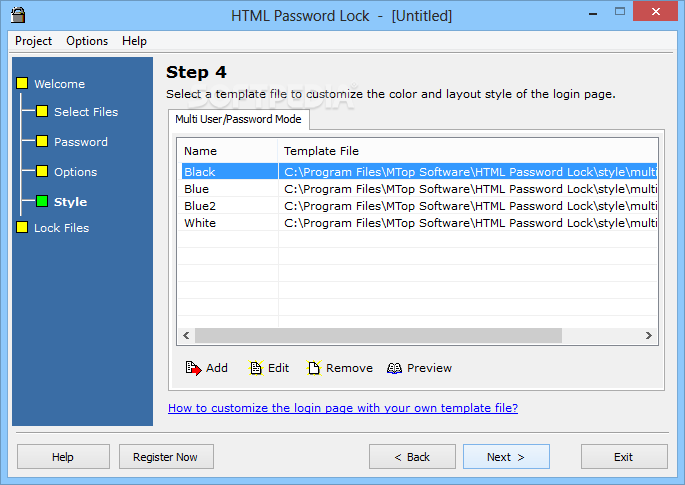Click the left arrow of horizontal scrollbar
This screenshot has height=485, width=685.
[186, 336]
